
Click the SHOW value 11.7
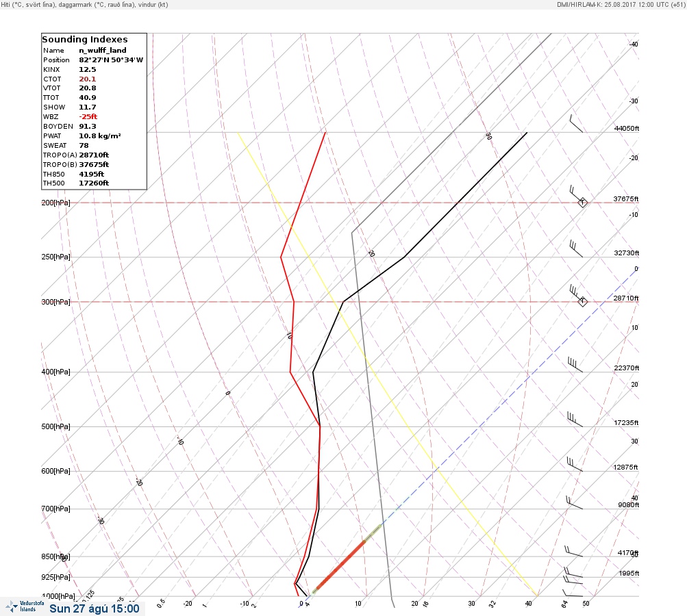pyautogui.click(x=87, y=107)
